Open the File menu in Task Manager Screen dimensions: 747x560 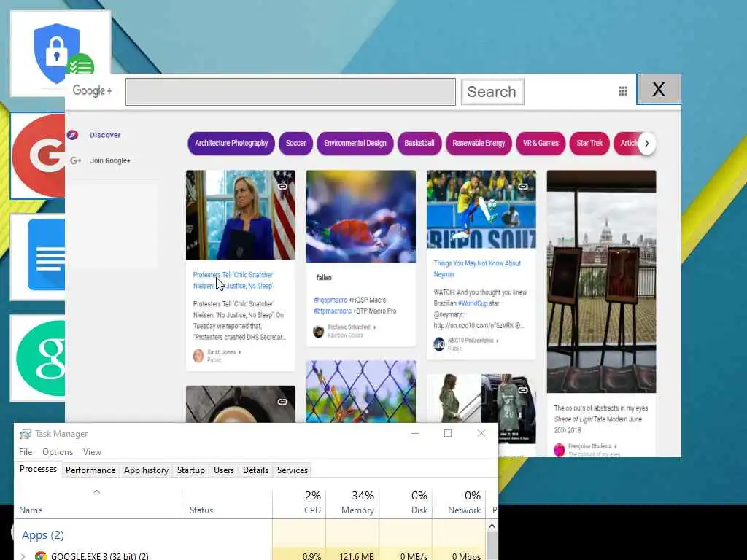[x=26, y=452]
